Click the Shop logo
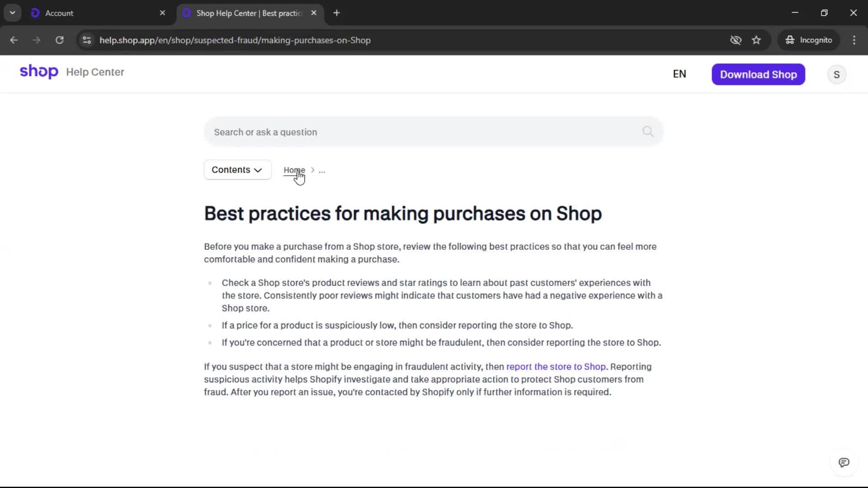This screenshot has height=488, width=868. pyautogui.click(x=39, y=72)
